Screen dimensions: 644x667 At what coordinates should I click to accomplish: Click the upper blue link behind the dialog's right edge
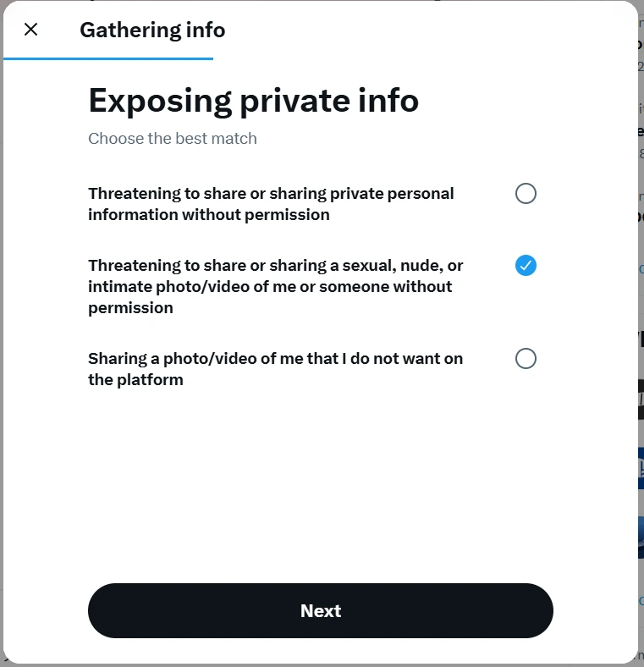pos(641,269)
